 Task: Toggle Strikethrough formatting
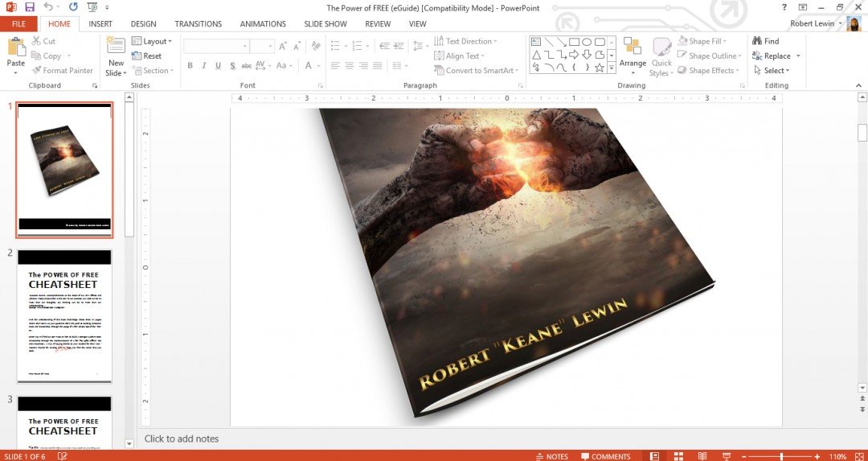click(x=247, y=65)
